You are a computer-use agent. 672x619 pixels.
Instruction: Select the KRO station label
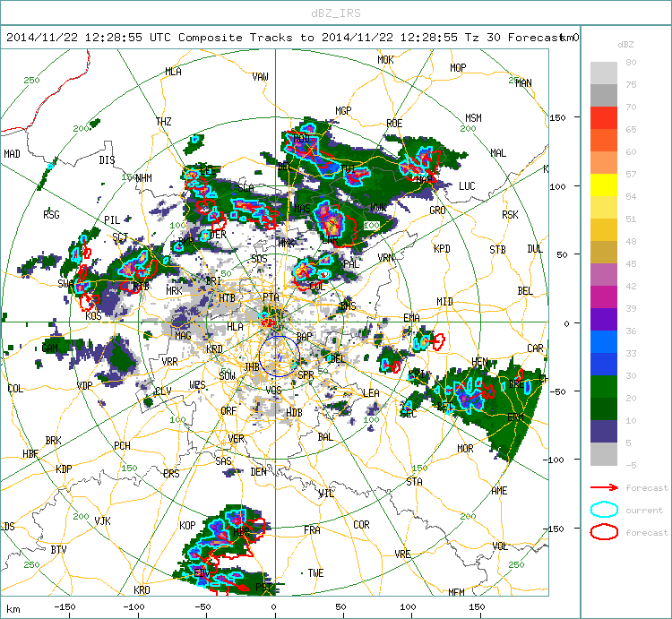[142, 589]
